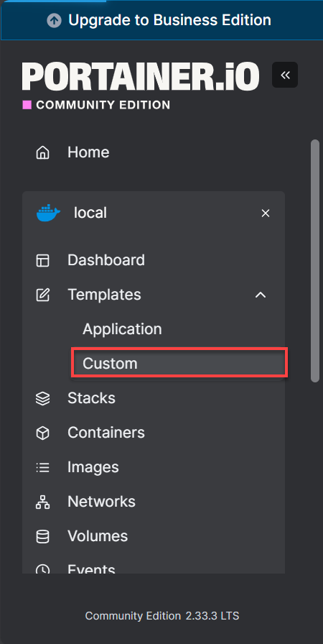The image size is (323, 644).
Task: Open the Networks page
Action: click(x=101, y=502)
